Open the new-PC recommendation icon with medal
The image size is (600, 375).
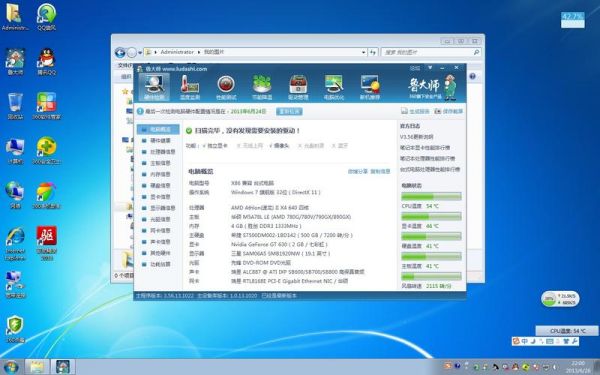tap(370, 87)
